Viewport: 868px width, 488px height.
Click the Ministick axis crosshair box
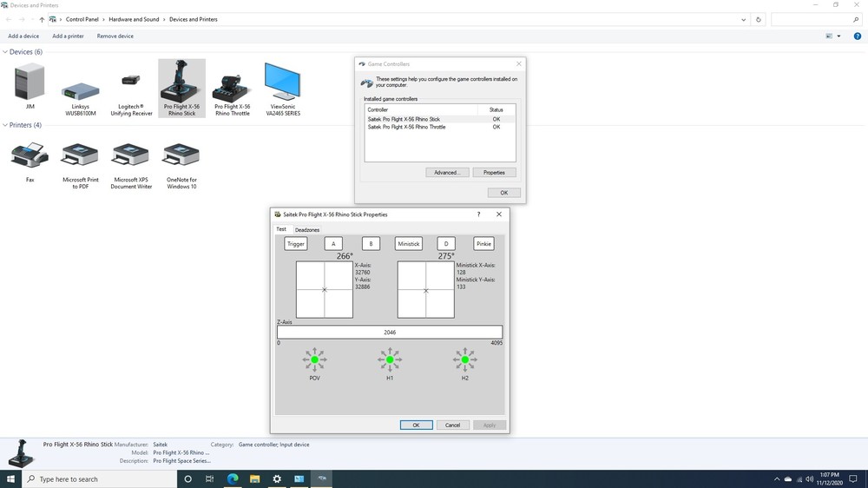[425, 290]
